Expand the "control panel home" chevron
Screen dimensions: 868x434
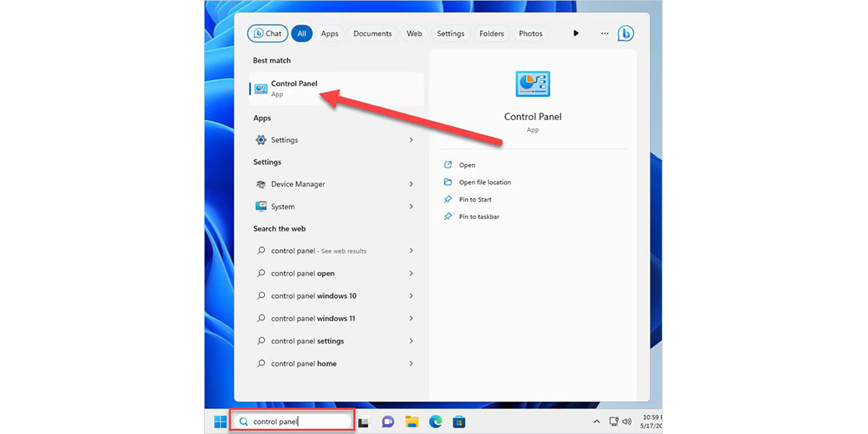[411, 364]
